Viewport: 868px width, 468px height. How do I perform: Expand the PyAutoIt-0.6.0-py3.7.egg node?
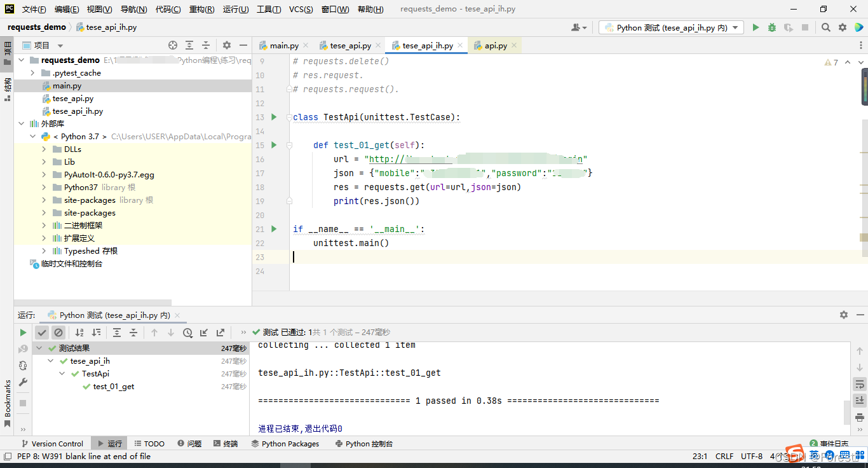pos(44,174)
